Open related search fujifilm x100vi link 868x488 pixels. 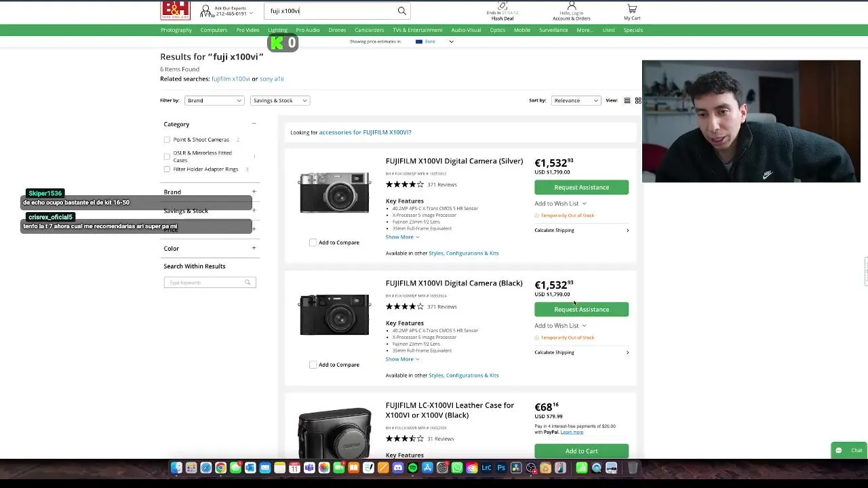pos(231,79)
